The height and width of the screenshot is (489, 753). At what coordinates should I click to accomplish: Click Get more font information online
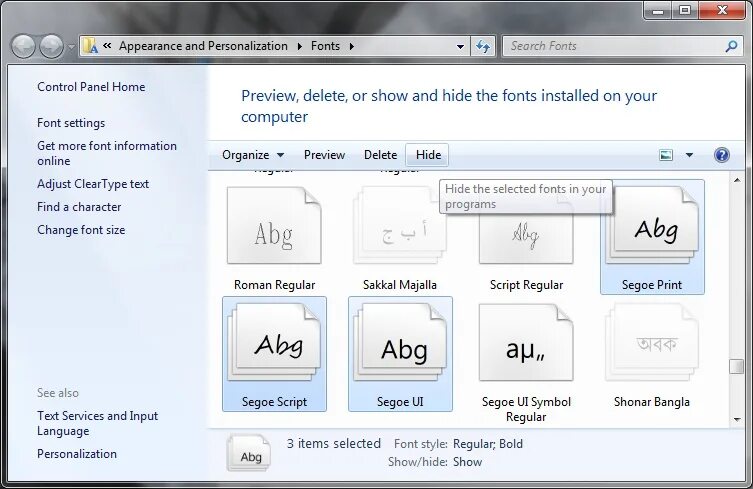(x=107, y=153)
